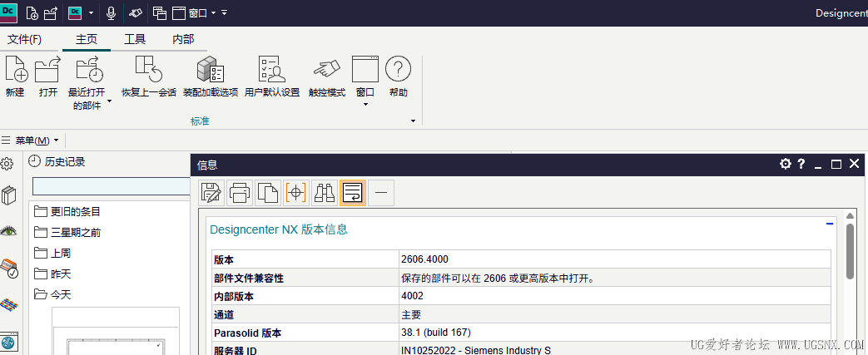Click the binoculars find icon in 信息 window
The image size is (868, 355).
[325, 193]
